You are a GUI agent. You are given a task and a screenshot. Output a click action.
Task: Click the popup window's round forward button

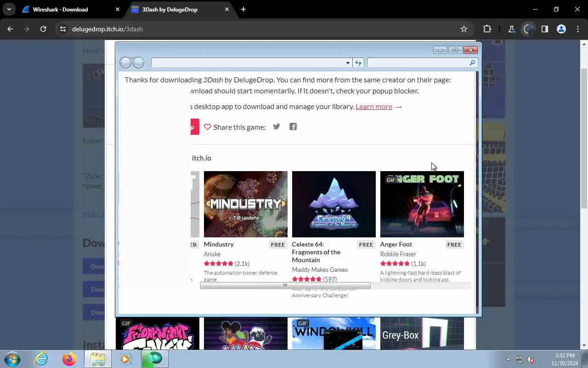(x=138, y=63)
